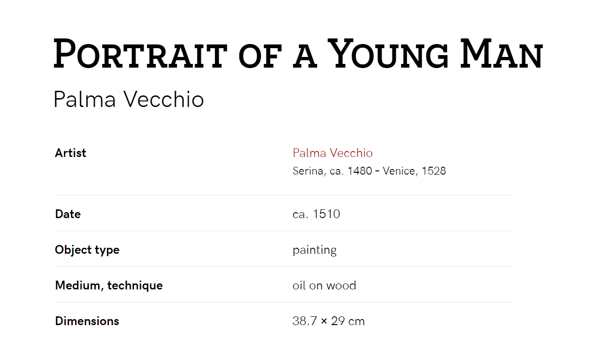Click the 'painting' object type value
The width and height of the screenshot is (595, 364).
tap(315, 250)
